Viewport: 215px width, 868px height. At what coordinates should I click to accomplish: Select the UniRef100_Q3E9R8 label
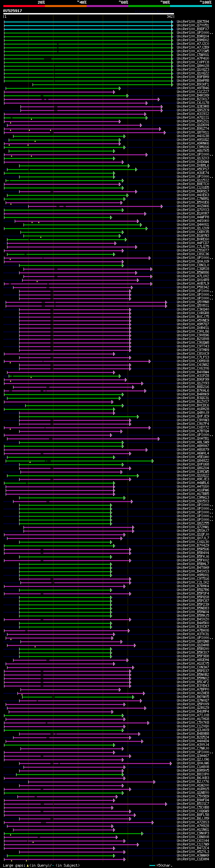193,107
